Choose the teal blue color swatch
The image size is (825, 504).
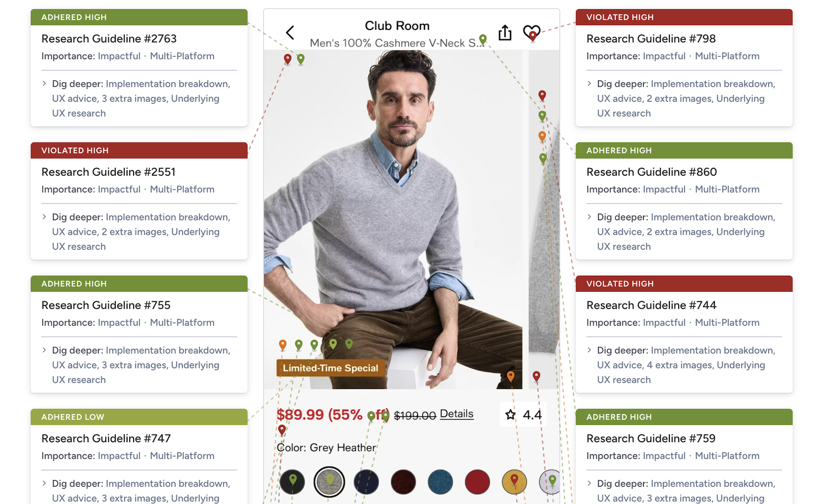coord(440,482)
